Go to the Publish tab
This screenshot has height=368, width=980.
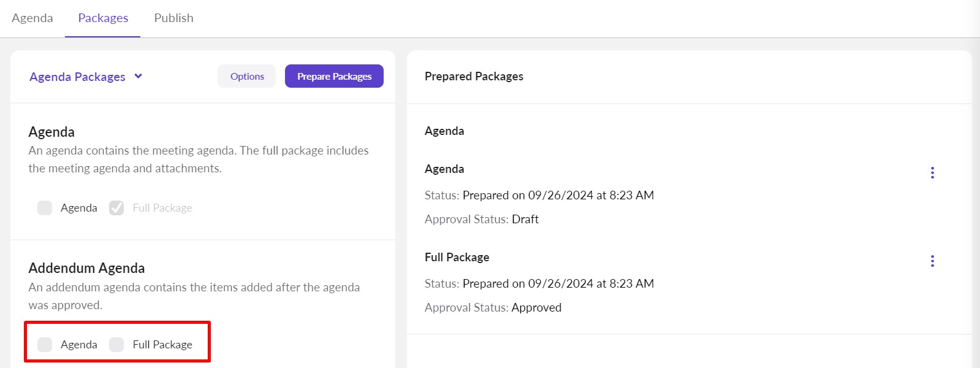tap(173, 18)
